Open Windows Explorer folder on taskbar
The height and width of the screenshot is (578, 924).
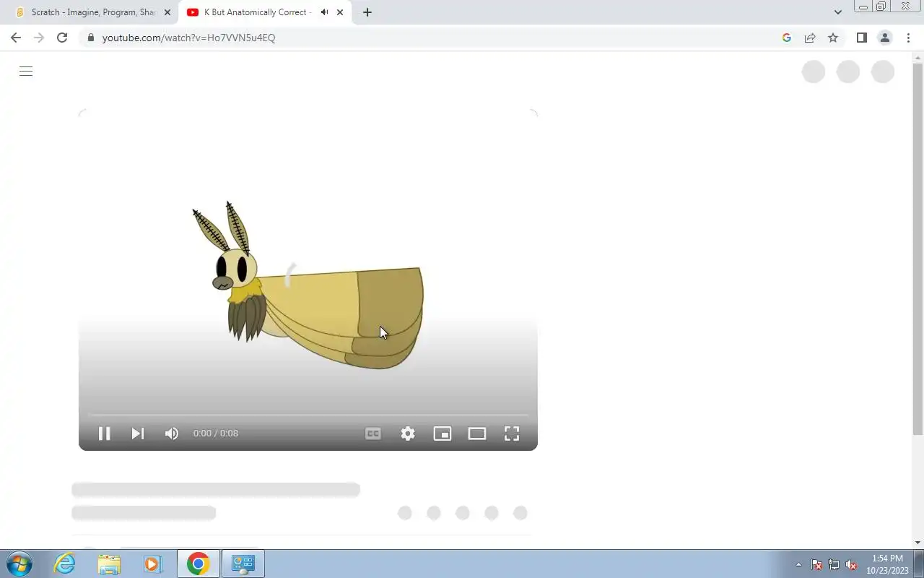(x=109, y=564)
